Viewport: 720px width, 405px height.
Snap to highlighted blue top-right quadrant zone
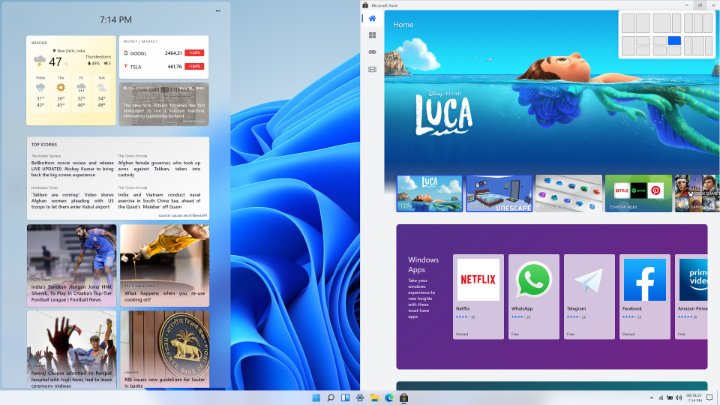[x=674, y=40]
